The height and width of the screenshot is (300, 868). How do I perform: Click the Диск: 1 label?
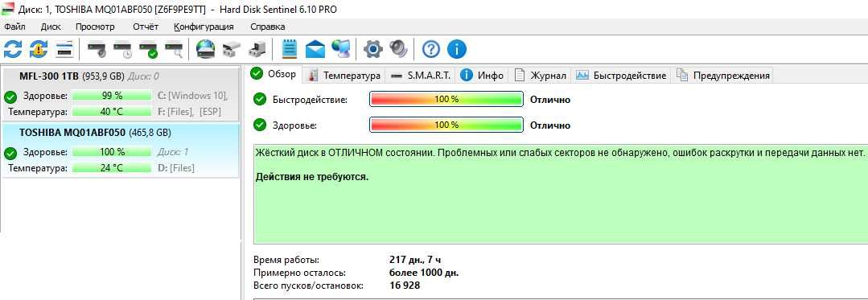[x=173, y=152]
